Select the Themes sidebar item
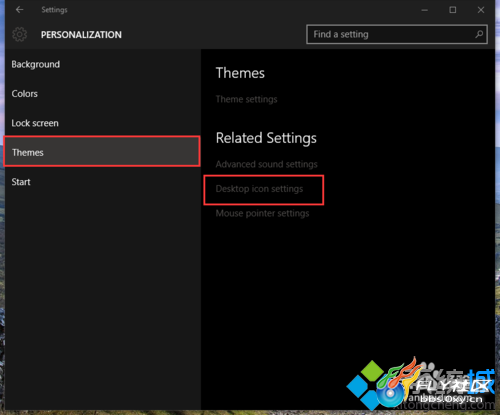This screenshot has height=415, width=500. click(102, 151)
